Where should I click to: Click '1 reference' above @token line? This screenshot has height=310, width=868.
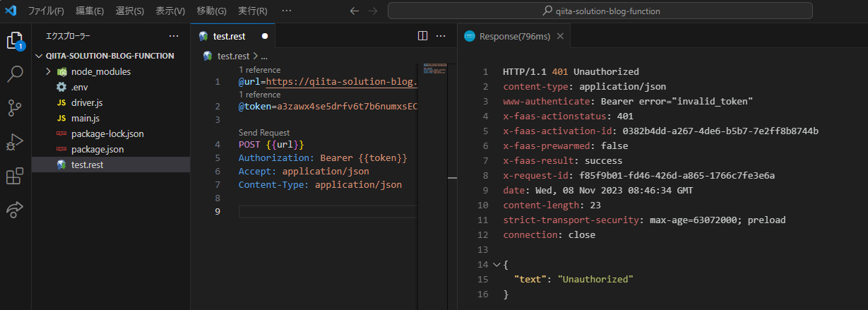pyautogui.click(x=259, y=95)
